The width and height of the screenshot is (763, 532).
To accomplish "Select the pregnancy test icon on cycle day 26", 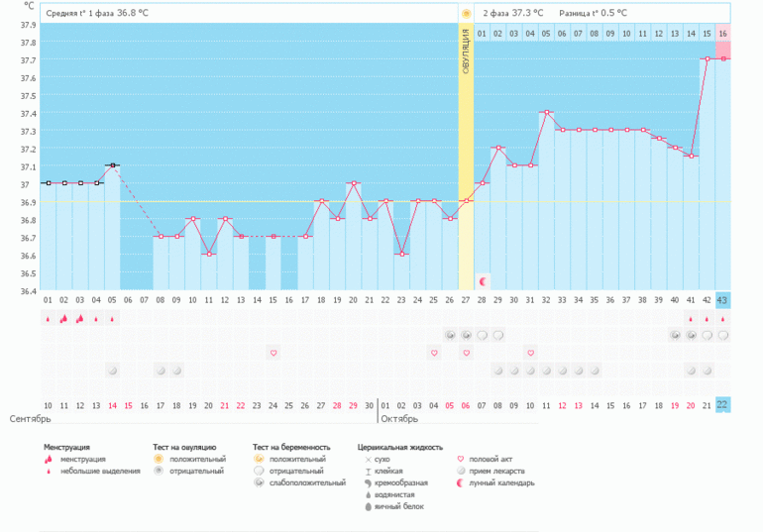I will [450, 336].
